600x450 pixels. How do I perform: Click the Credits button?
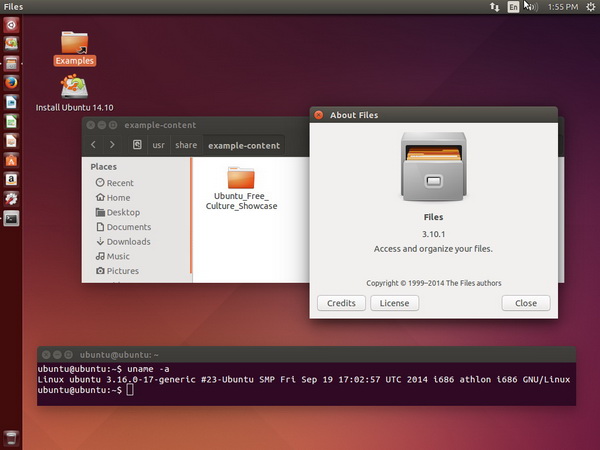pos(341,303)
